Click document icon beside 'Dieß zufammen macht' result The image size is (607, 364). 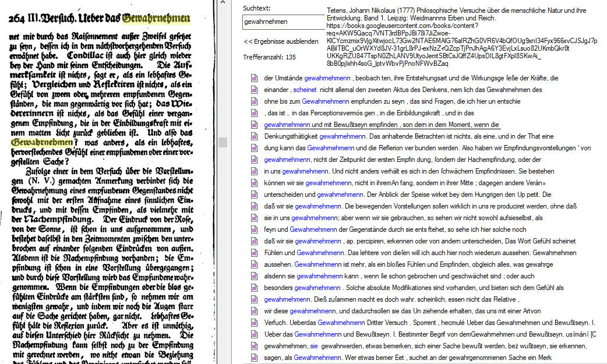point(254,299)
